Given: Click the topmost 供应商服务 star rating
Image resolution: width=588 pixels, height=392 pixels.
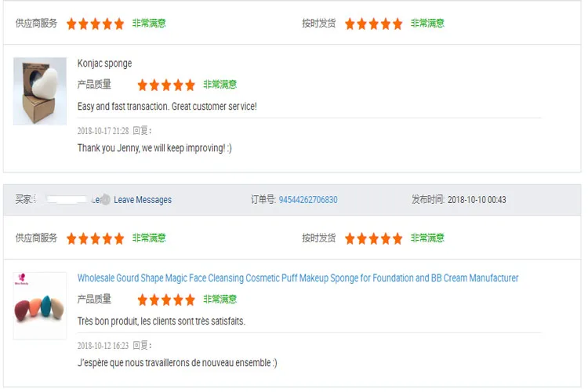Looking at the screenshot, I should point(95,24).
